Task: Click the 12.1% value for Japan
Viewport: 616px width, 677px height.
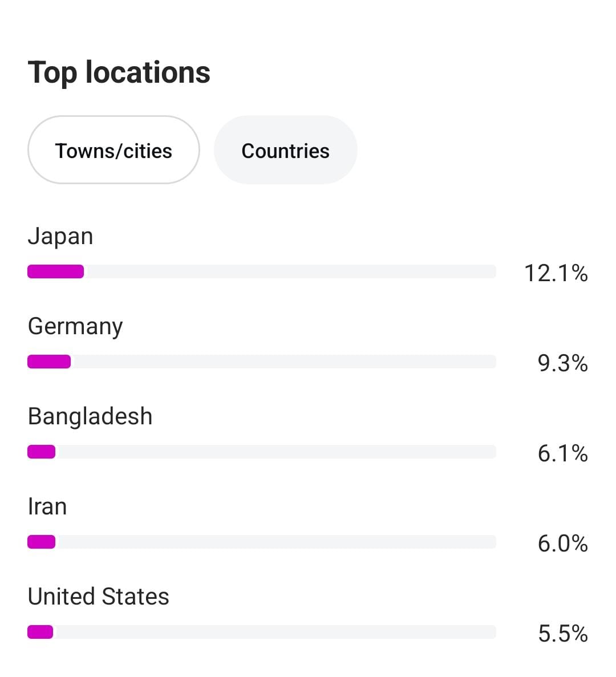Action: pos(556,273)
